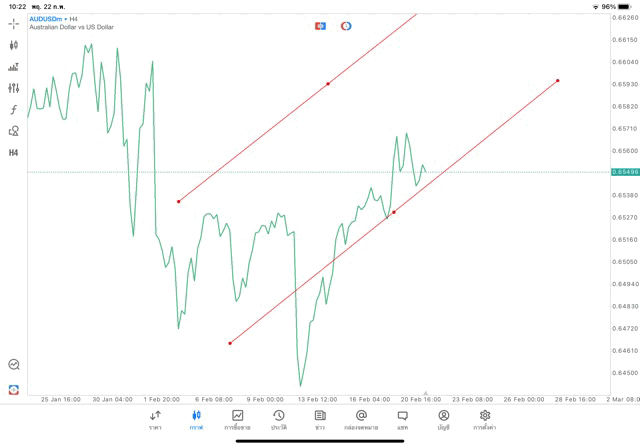Open the H4 timeframe selector
Viewport: 640px width, 447px height.
pyautogui.click(x=14, y=153)
